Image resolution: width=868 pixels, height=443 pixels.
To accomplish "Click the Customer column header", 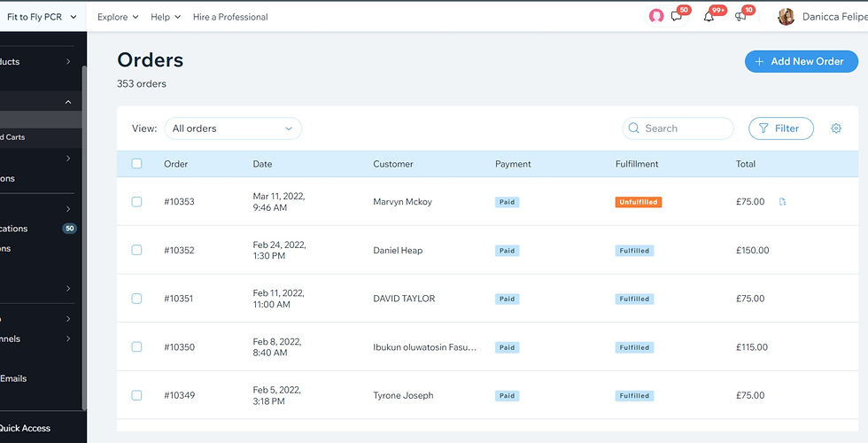I will pos(393,164).
